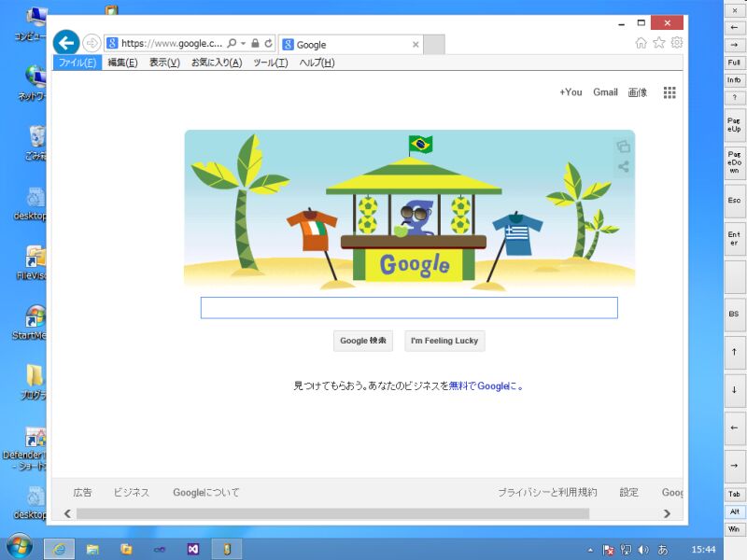Go to the home page via the house icon
This screenshot has height=560, width=747.
(x=641, y=43)
